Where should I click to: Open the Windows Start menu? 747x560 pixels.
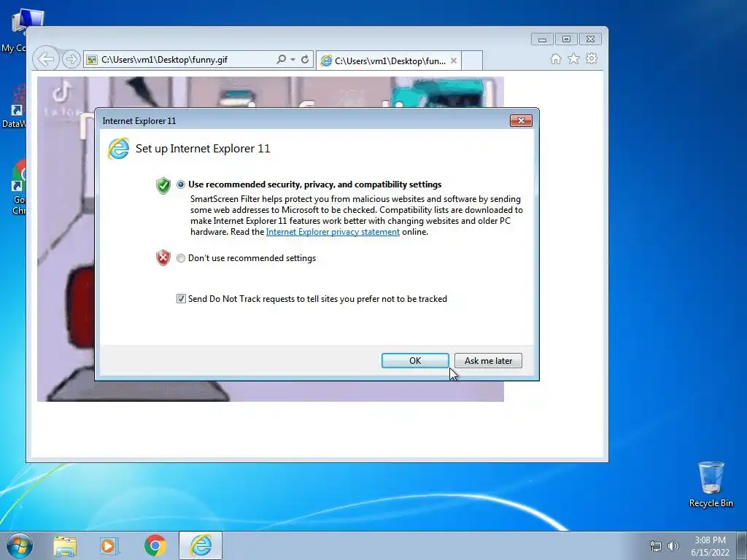point(20,545)
